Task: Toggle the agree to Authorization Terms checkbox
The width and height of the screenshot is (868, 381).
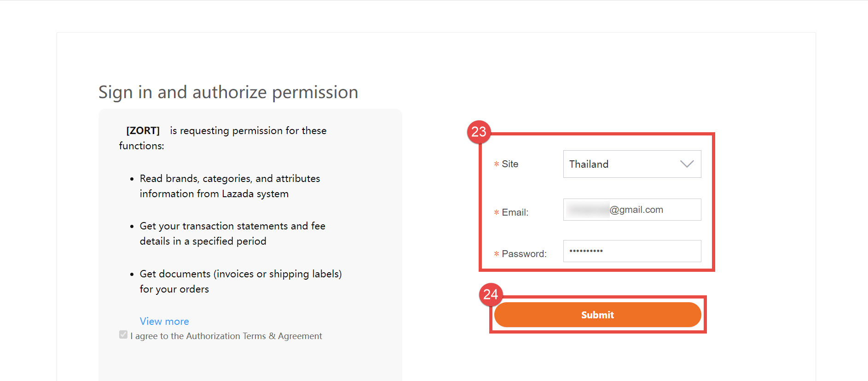Action: [123, 335]
